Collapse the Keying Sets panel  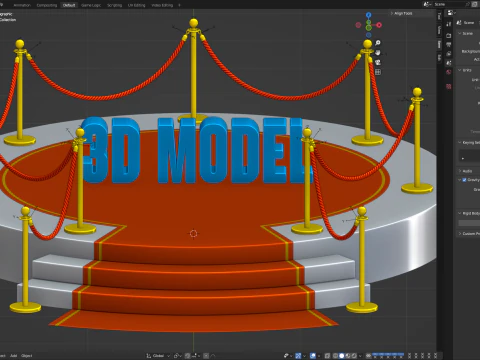[460, 142]
